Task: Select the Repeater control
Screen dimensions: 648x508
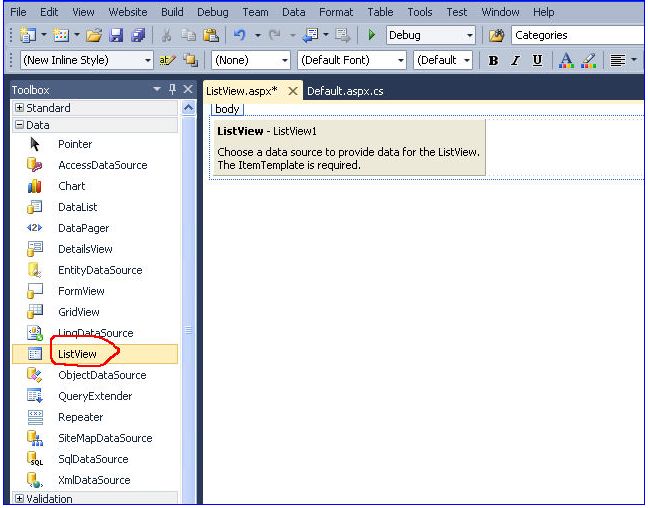Action: [x=95, y=417]
